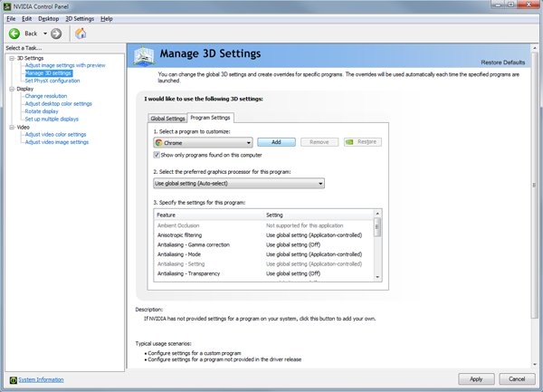This screenshot has height=392, width=543.
Task: Click the main page vertical scrollbar thumb
Action: (x=534, y=186)
